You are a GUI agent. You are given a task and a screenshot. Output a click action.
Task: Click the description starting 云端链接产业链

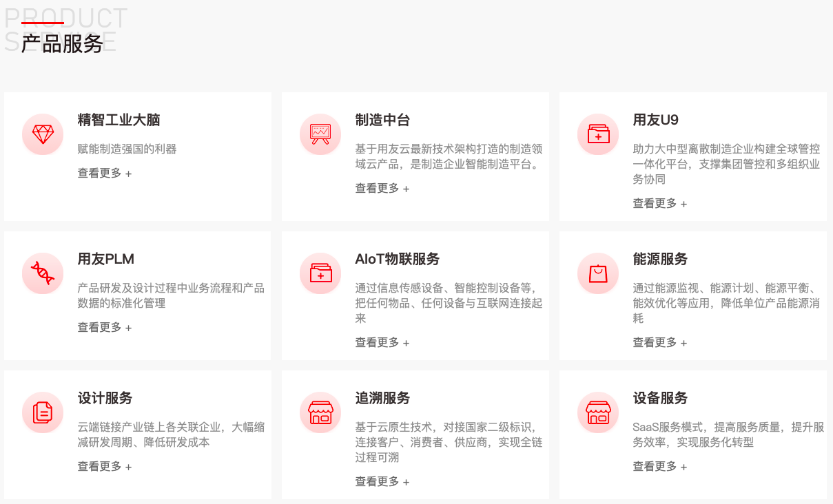tap(172, 435)
